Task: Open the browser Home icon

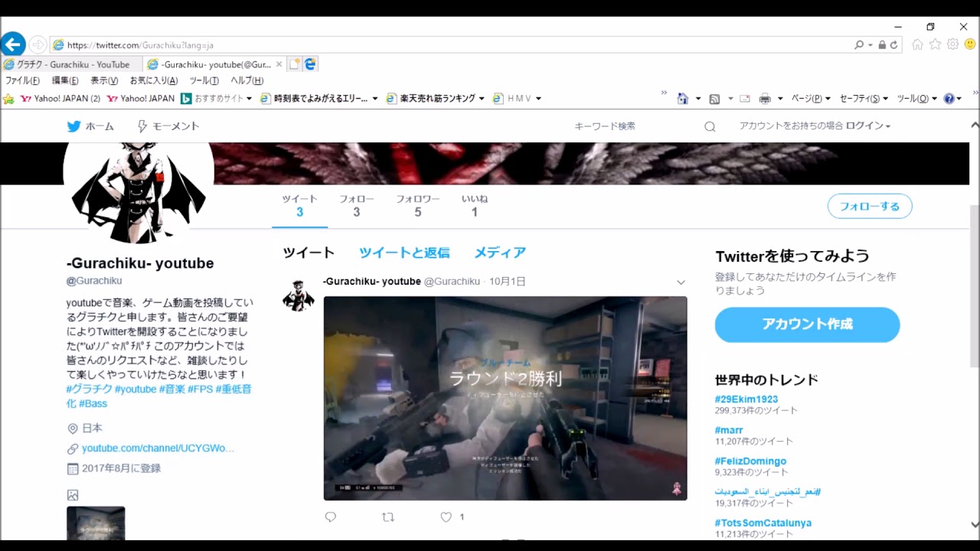Action: (917, 45)
